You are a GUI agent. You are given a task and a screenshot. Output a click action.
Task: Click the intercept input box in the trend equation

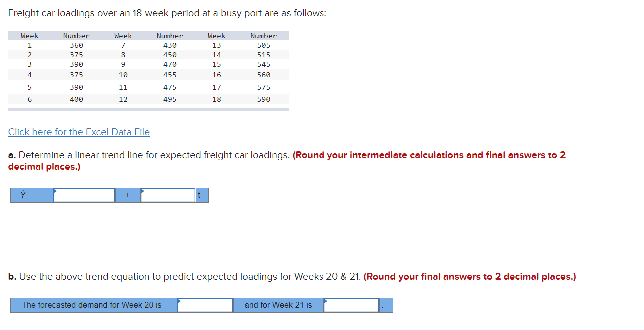pyautogui.click(x=84, y=195)
